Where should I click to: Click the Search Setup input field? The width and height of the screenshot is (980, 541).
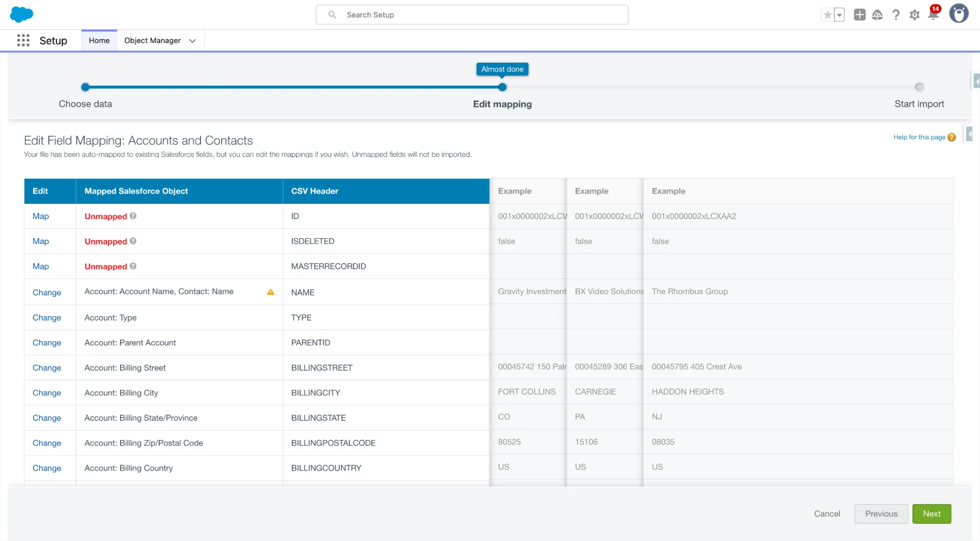472,15
